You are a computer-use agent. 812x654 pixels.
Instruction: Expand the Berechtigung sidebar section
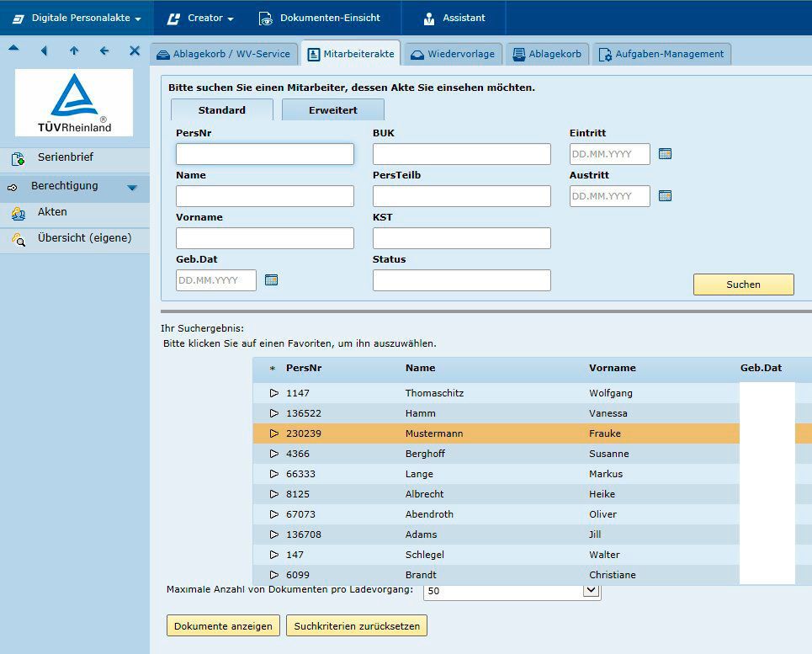tap(132, 188)
